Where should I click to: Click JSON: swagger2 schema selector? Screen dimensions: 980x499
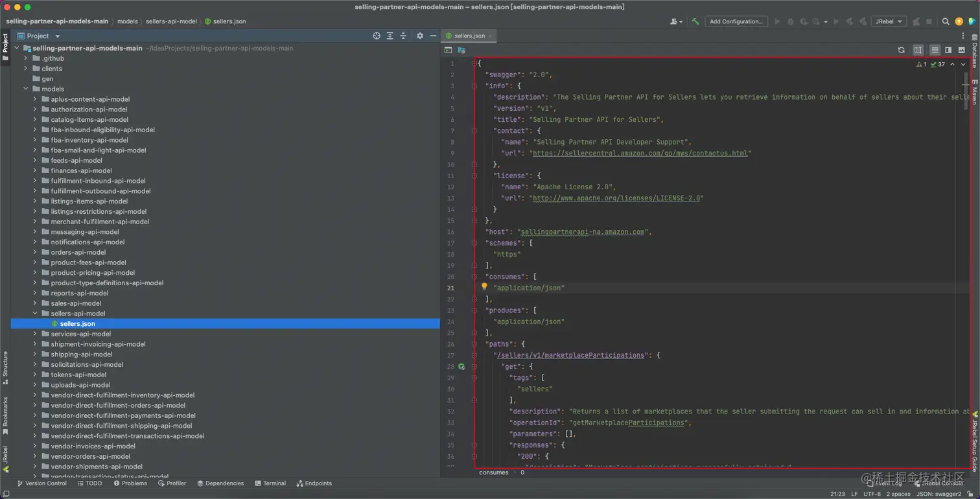coord(939,494)
